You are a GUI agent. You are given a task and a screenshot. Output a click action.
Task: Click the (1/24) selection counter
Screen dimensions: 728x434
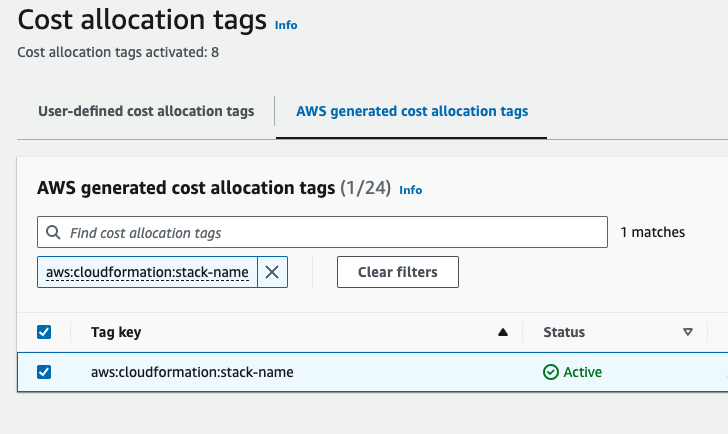[365, 188]
